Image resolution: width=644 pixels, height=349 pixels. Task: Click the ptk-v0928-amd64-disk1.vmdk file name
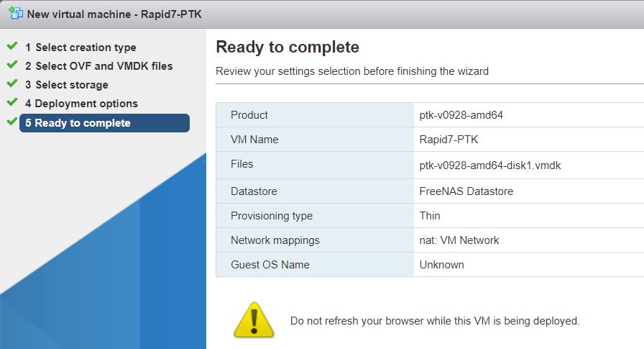(x=489, y=165)
